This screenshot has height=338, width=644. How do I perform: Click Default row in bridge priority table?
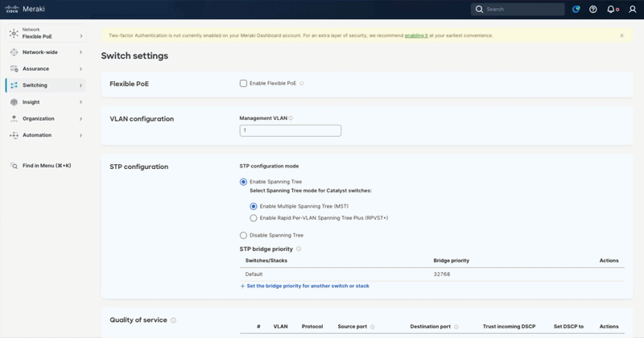click(432, 274)
